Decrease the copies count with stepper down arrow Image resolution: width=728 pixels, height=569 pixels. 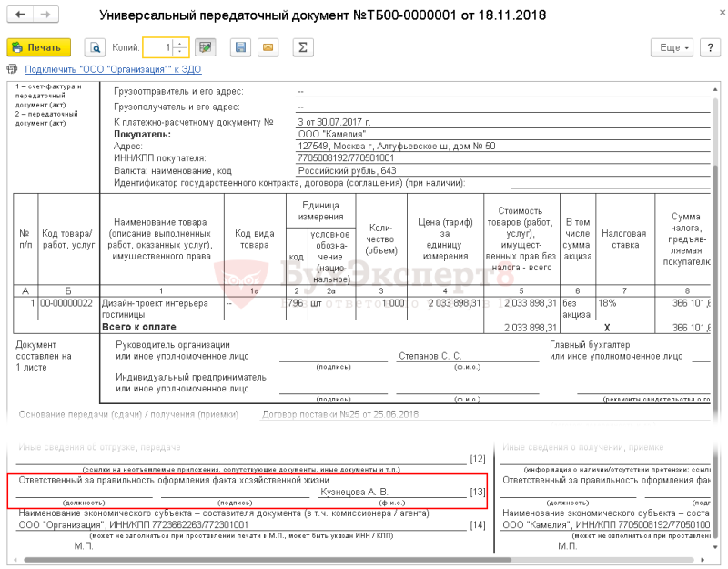coord(180,52)
